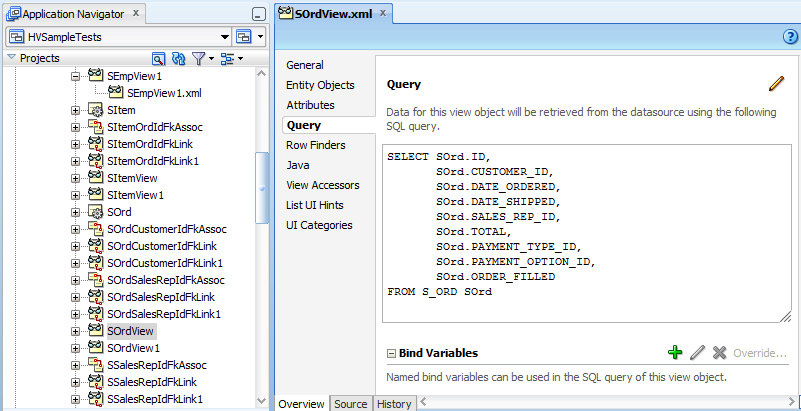
Task: Open the Entity Objects category
Action: coord(320,85)
